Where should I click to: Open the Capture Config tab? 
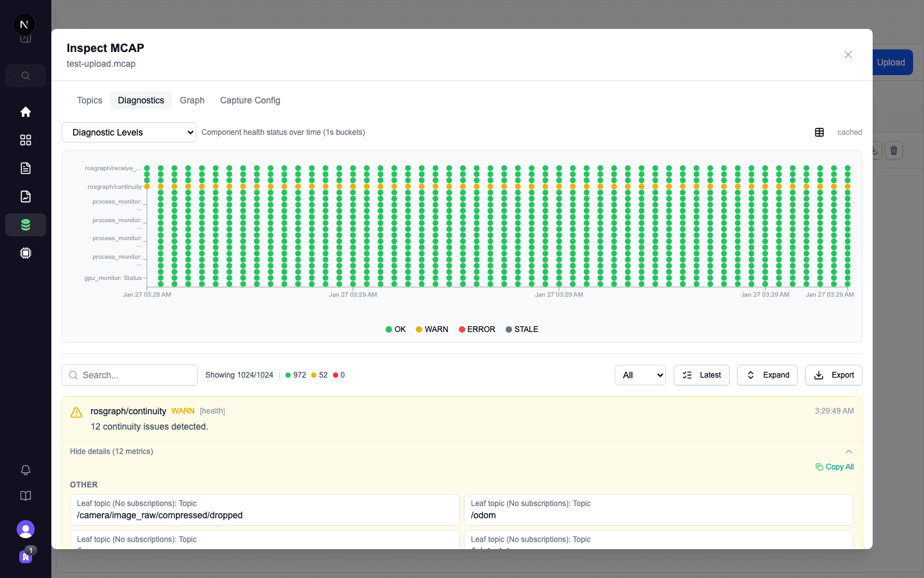click(x=250, y=100)
